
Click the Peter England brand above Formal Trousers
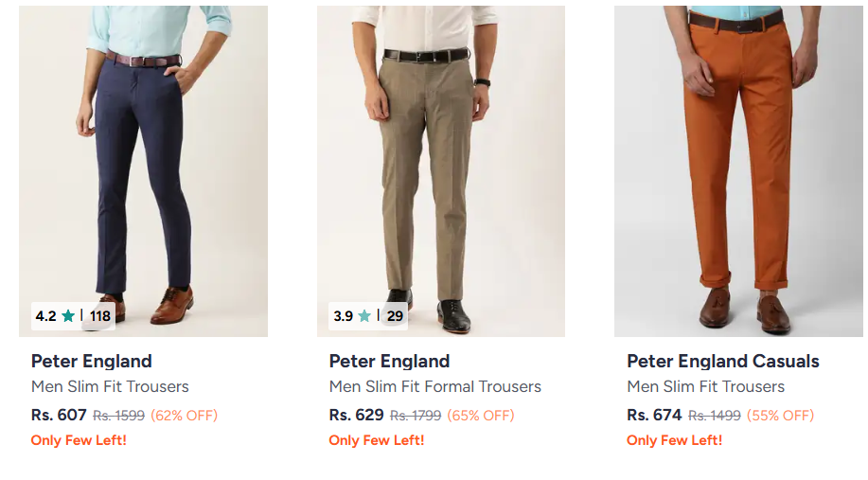pyautogui.click(x=389, y=361)
